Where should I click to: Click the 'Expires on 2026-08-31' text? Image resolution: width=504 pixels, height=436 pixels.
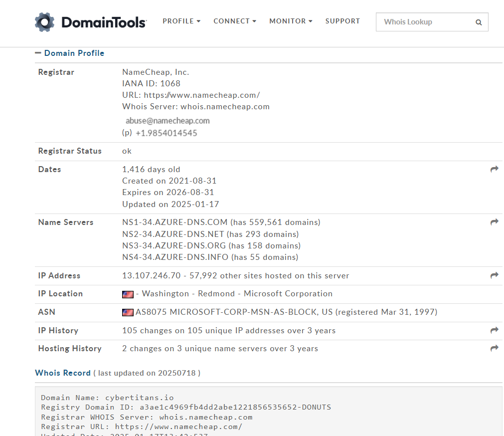coord(168,192)
